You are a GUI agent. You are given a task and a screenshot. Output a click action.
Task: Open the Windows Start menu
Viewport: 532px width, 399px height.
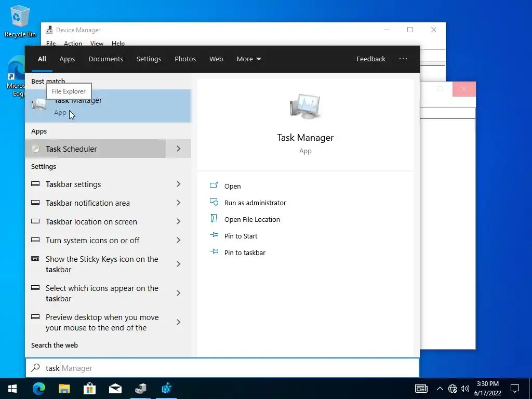coord(12,389)
